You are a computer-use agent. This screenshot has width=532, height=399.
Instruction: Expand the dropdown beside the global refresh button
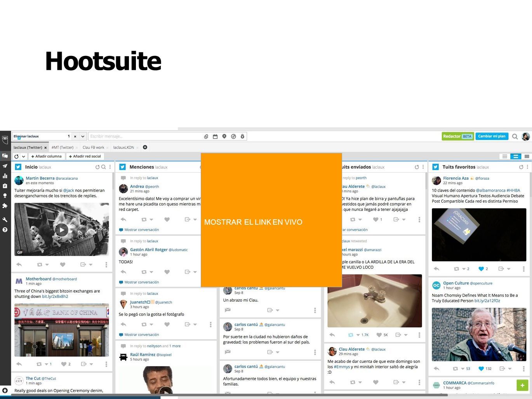pyautogui.click(x=23, y=156)
